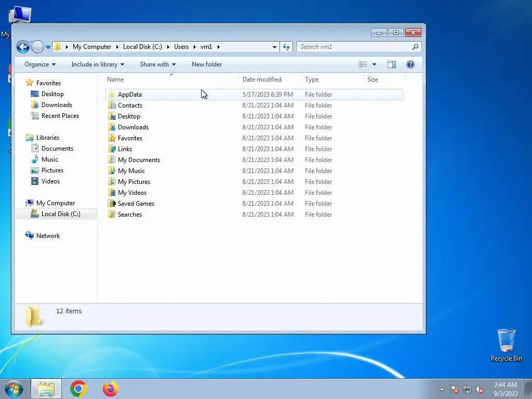532x399 pixels.
Task: Select the My Videos folder icon
Action: tap(112, 192)
